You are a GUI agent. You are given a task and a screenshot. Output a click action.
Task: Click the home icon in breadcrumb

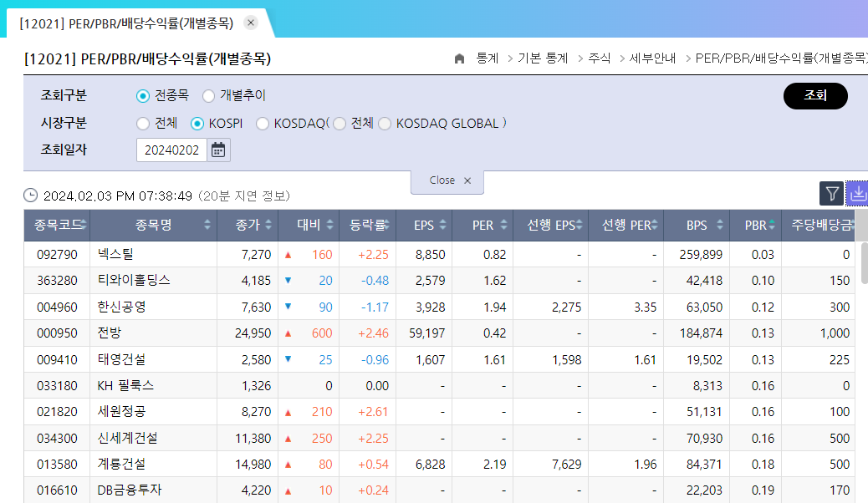pos(459,58)
